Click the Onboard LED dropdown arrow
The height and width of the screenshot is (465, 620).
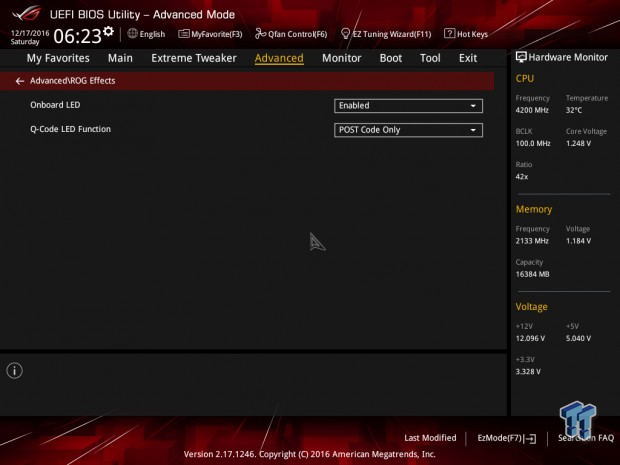pyautogui.click(x=473, y=106)
